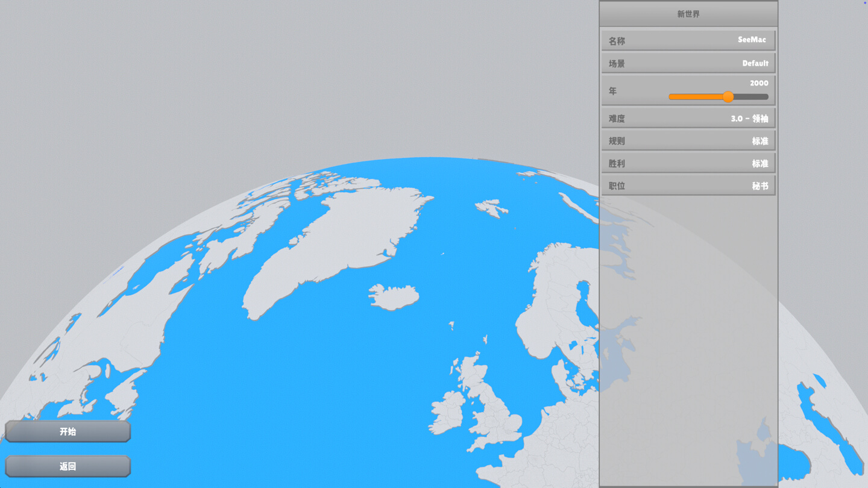868x488 pixels.
Task: Click the 新世界 panel header
Action: [x=688, y=14]
